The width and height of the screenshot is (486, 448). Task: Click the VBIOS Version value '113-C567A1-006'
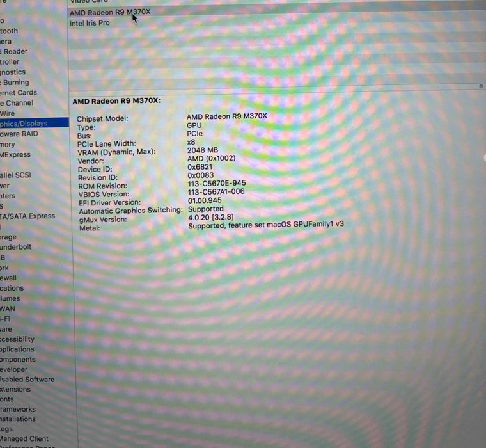tap(216, 192)
